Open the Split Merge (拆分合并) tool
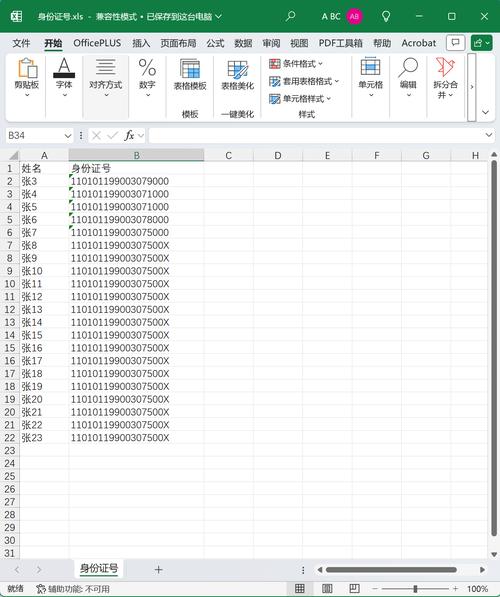500x597 pixels. [x=445, y=78]
